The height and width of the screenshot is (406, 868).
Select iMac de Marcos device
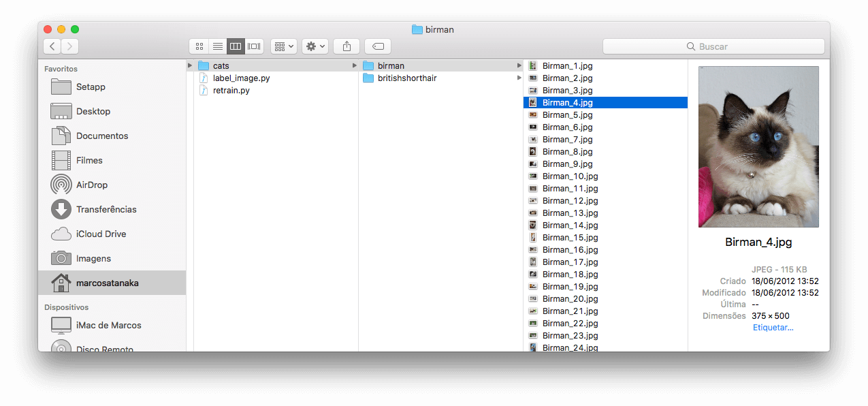point(108,325)
